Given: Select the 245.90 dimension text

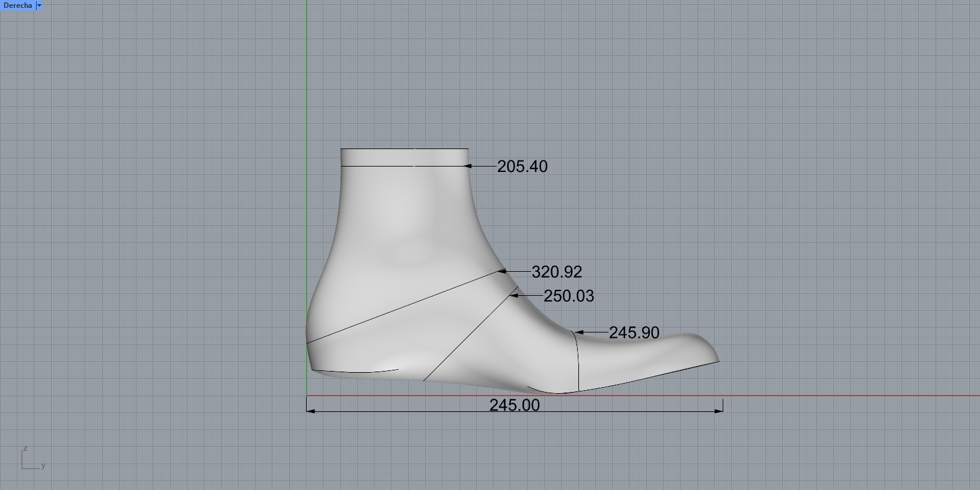Looking at the screenshot, I should click(634, 332).
